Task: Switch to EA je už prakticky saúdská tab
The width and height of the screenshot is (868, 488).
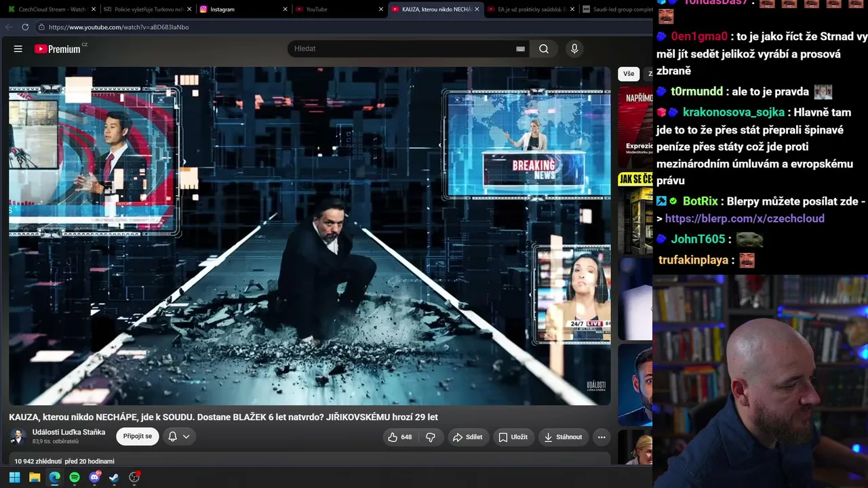Action: coord(531,9)
